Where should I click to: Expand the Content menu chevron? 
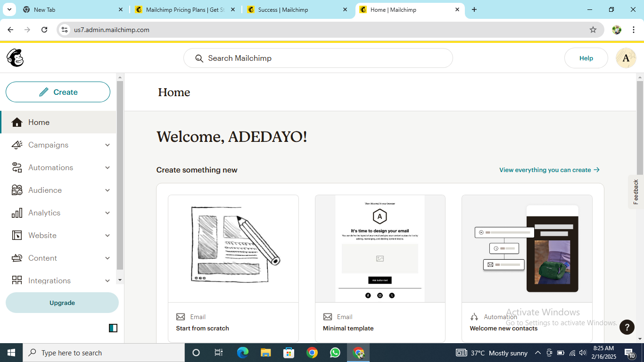tap(107, 258)
